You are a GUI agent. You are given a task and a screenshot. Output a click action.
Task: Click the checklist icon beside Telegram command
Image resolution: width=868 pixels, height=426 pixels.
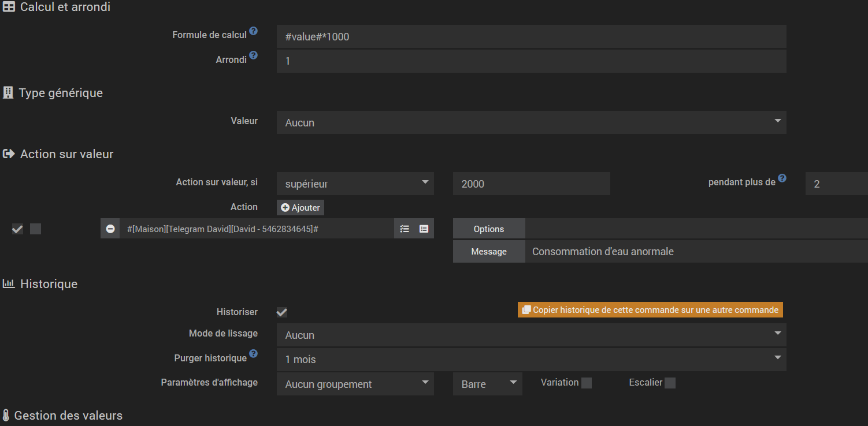(x=405, y=229)
